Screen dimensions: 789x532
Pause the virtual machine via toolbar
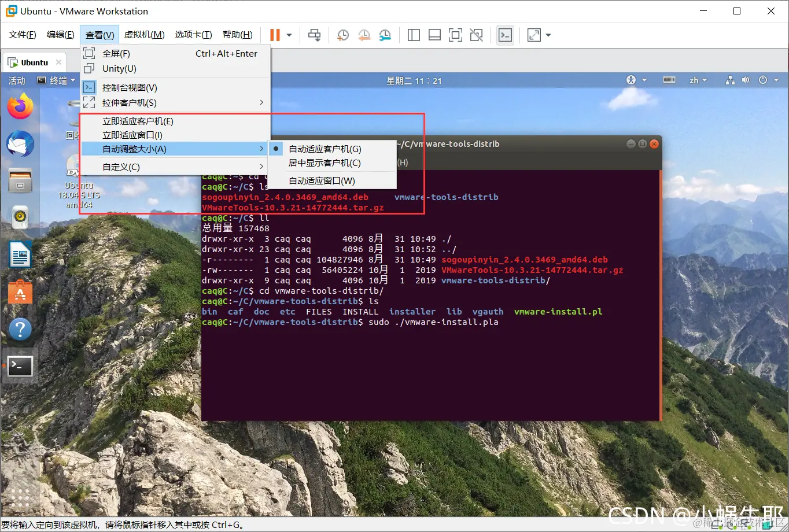275,35
